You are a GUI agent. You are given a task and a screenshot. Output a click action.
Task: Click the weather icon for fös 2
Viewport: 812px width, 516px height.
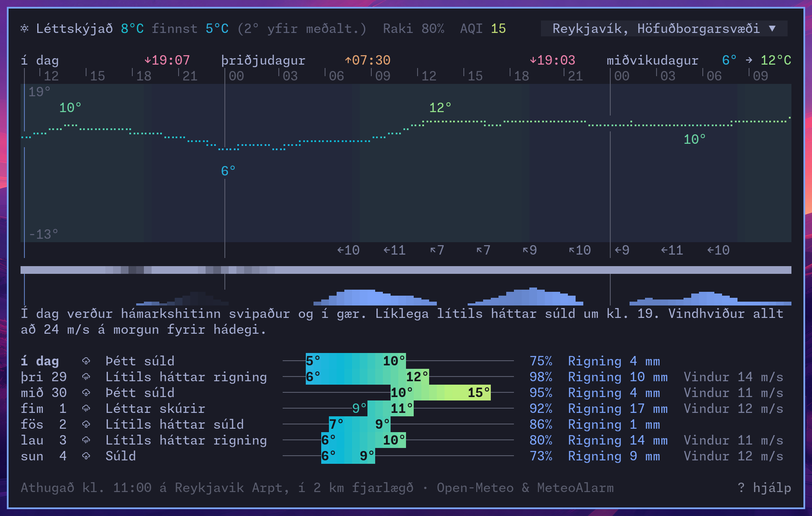pos(86,424)
